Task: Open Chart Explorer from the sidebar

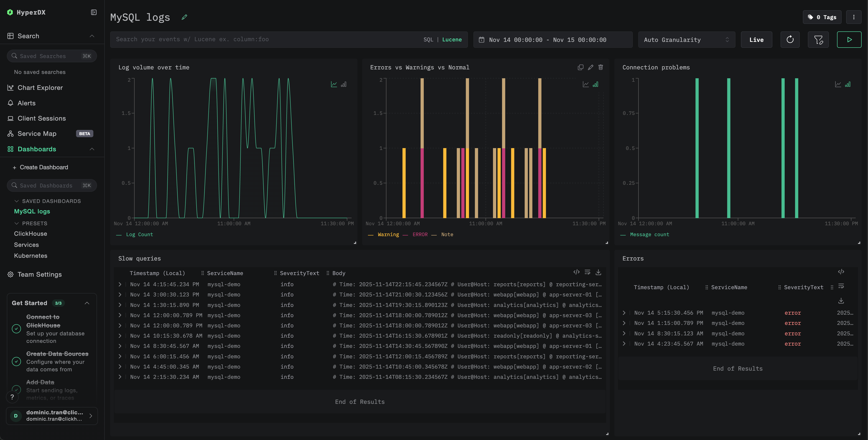Action: click(x=40, y=88)
